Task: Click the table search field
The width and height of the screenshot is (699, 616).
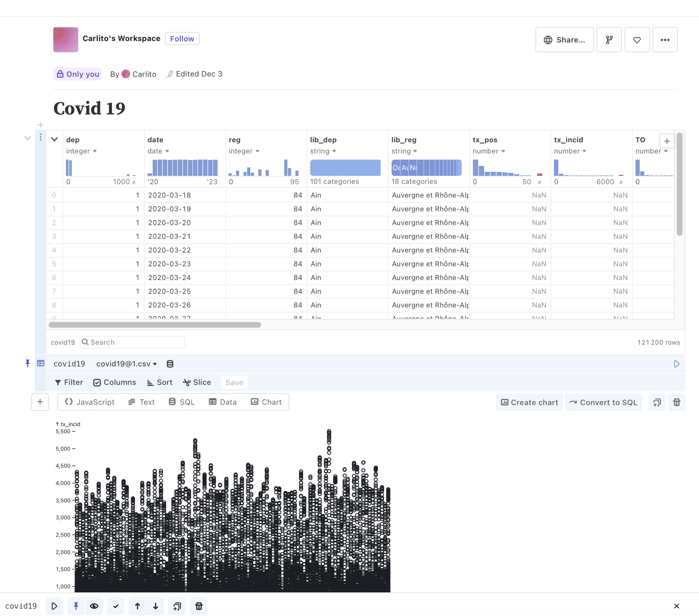Action: [133, 342]
